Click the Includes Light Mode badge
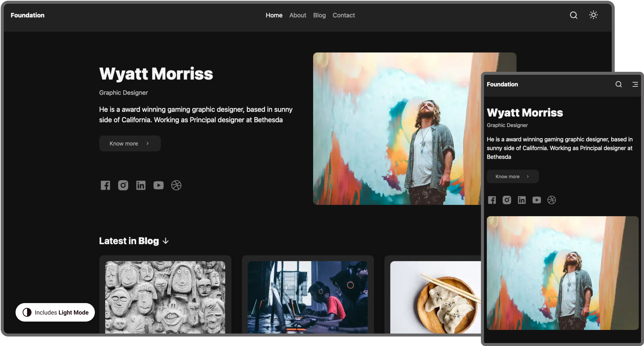 (x=55, y=312)
